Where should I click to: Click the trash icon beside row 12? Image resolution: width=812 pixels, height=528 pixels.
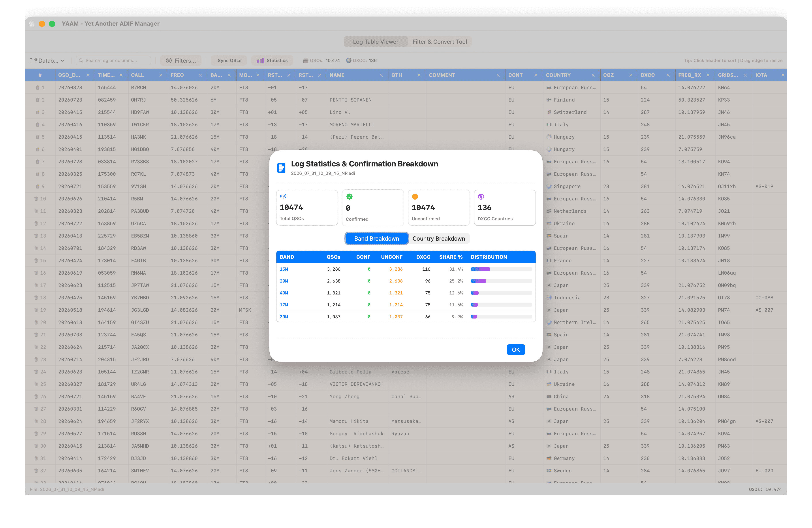(x=36, y=223)
